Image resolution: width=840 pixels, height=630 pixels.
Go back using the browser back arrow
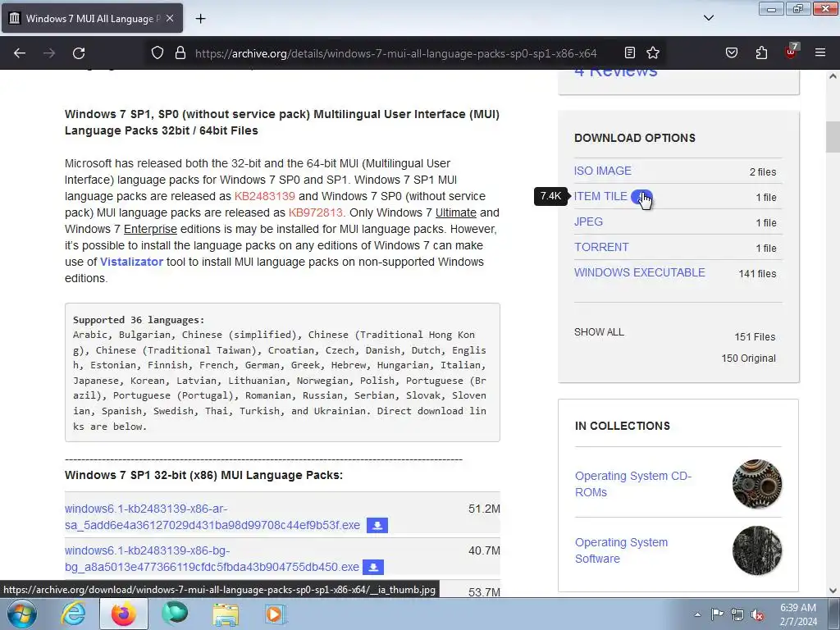click(20, 53)
